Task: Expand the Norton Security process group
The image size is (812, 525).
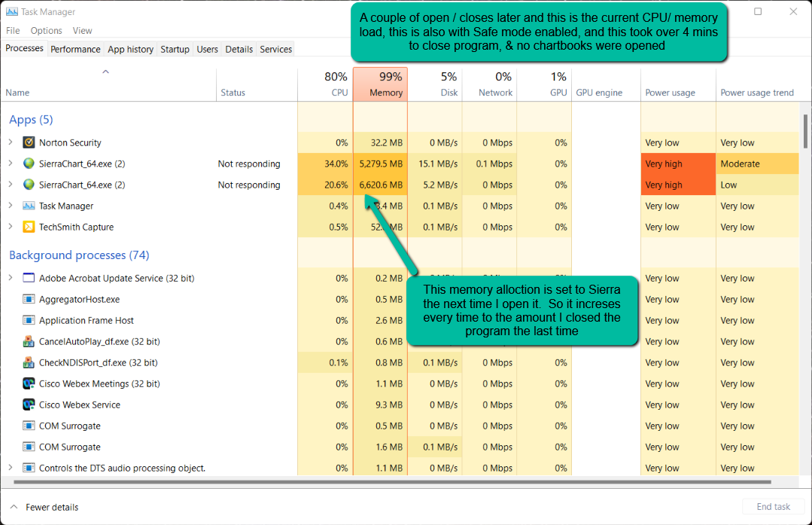Action: tap(11, 142)
